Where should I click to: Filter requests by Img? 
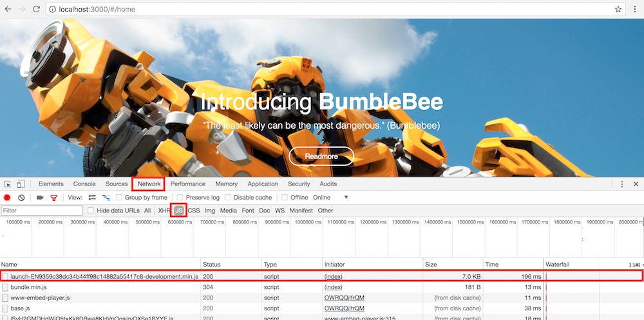point(210,211)
